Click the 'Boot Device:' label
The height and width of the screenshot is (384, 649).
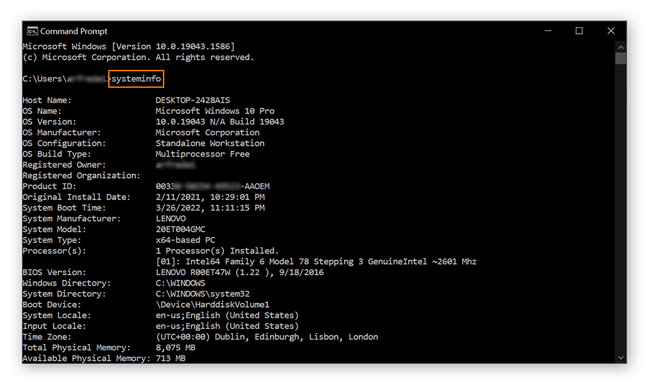point(52,305)
